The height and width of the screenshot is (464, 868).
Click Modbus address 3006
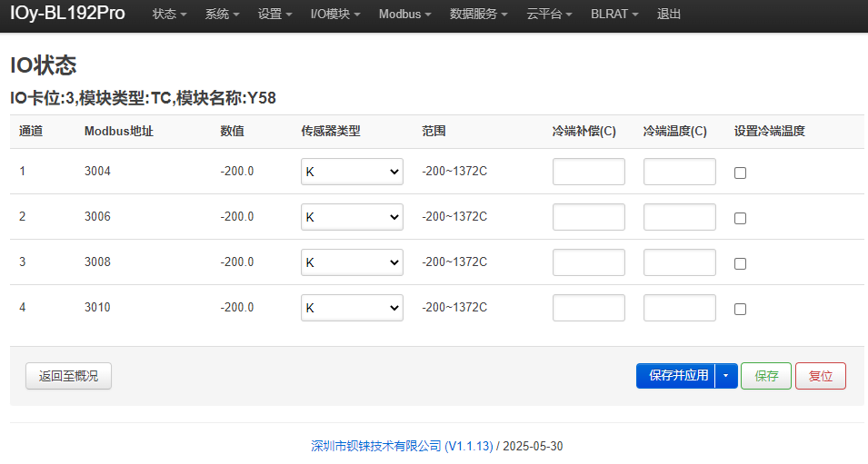click(x=97, y=217)
